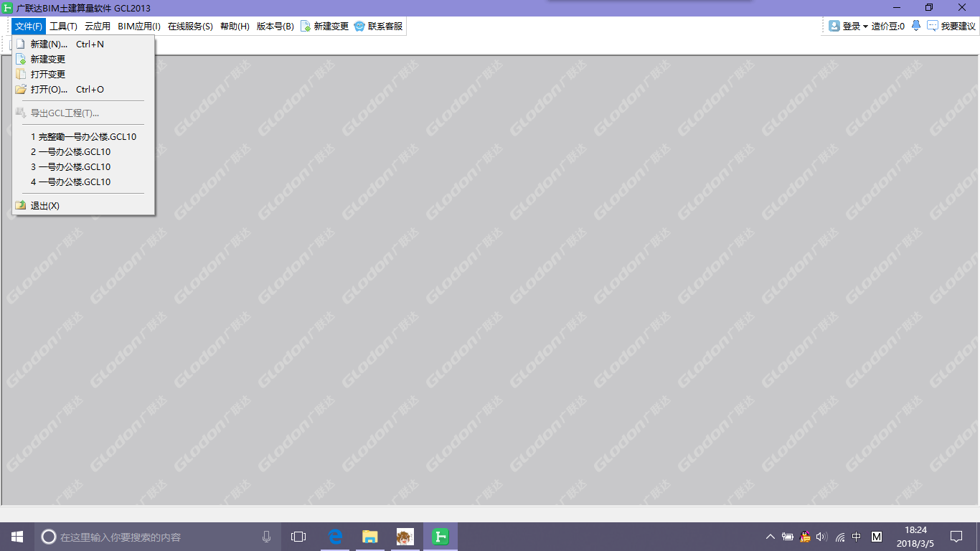Open the Windows Action Center icon

pyautogui.click(x=956, y=537)
